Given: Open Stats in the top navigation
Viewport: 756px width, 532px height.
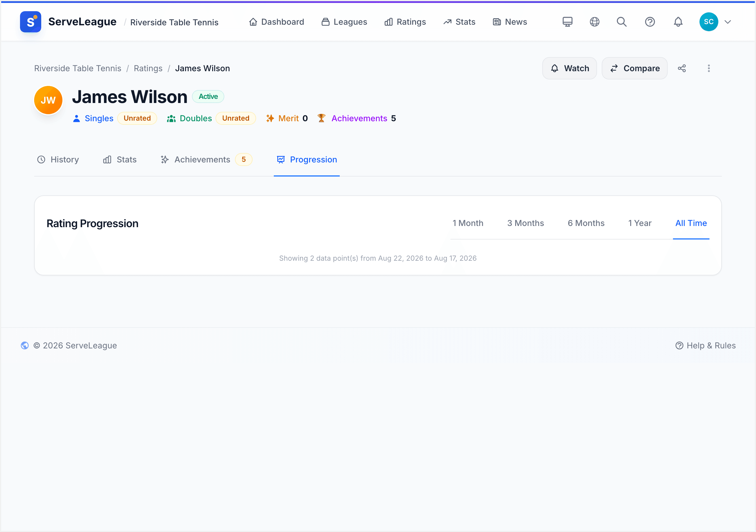Looking at the screenshot, I should pyautogui.click(x=459, y=22).
